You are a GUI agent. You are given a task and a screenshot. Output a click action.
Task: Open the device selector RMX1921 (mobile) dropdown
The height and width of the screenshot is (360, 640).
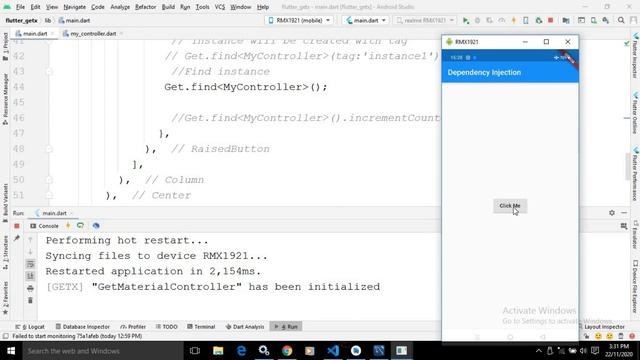pyautogui.click(x=299, y=20)
